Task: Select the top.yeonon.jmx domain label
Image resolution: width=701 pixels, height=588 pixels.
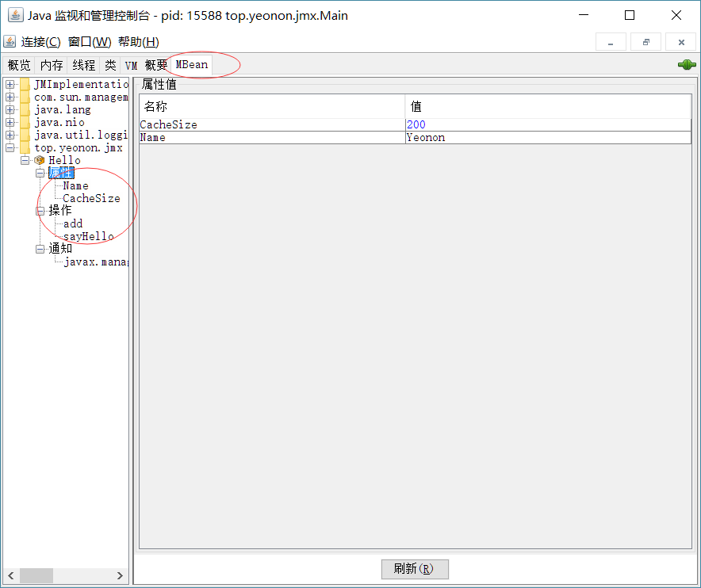Action: [x=79, y=147]
